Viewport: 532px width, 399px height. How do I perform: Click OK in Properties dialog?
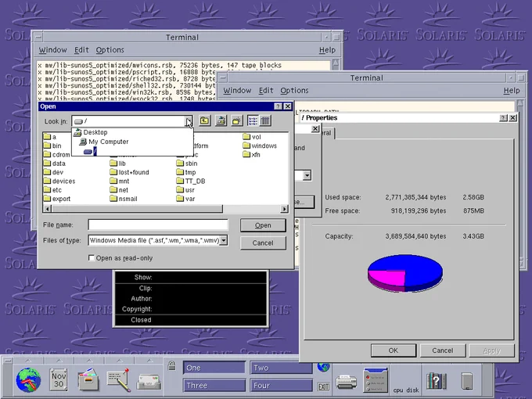tap(394, 350)
